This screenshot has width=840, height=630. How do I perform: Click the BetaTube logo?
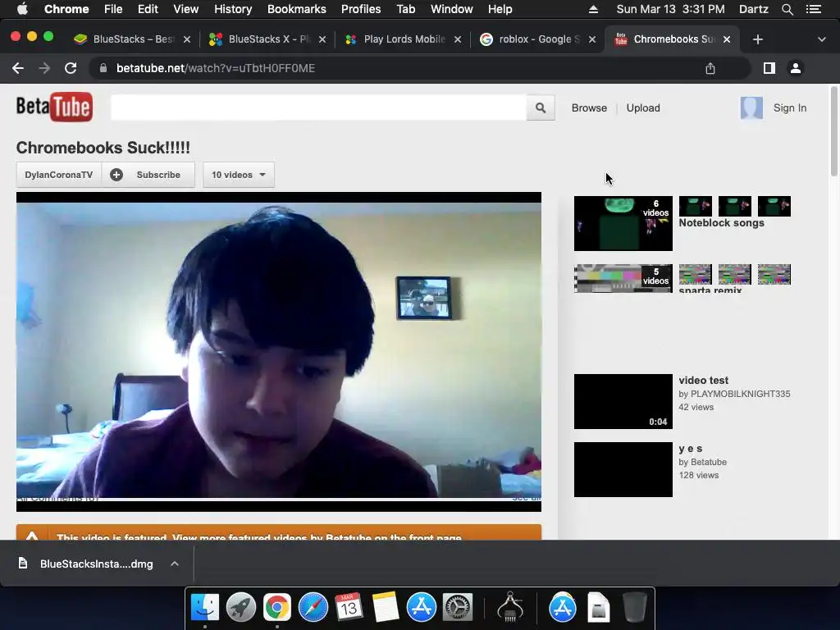click(54, 107)
